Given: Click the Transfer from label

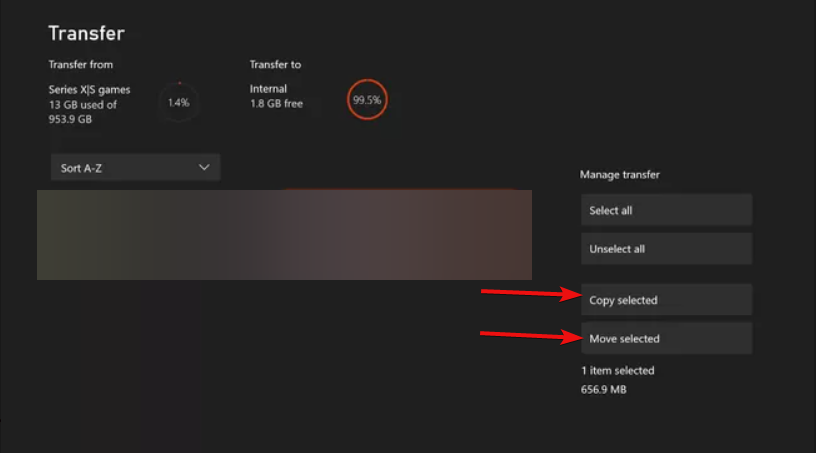Looking at the screenshot, I should 81,65.
